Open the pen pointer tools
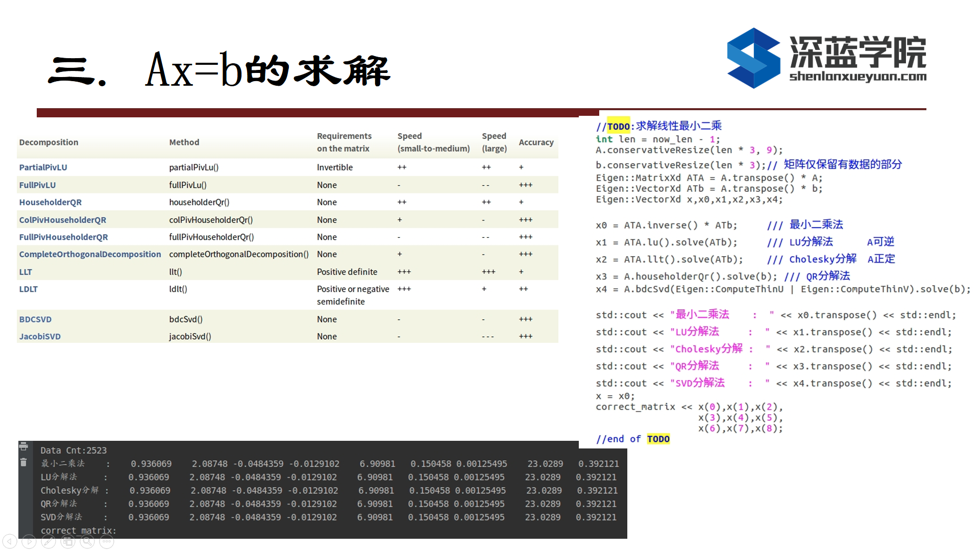 coord(48,541)
